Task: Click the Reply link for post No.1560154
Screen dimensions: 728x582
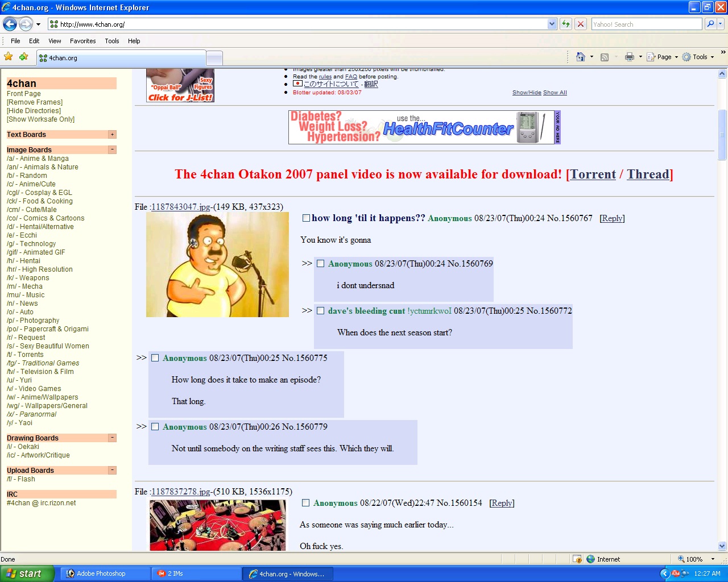Action: (502, 503)
